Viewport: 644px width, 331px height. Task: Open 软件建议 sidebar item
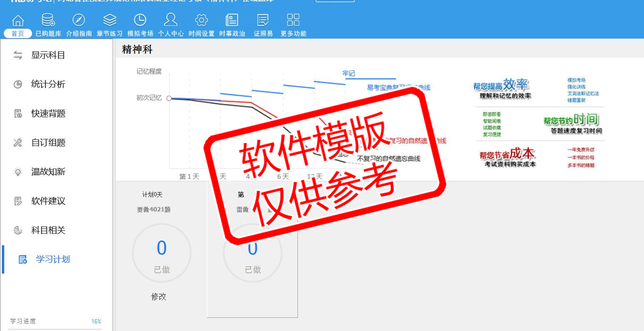coord(48,201)
